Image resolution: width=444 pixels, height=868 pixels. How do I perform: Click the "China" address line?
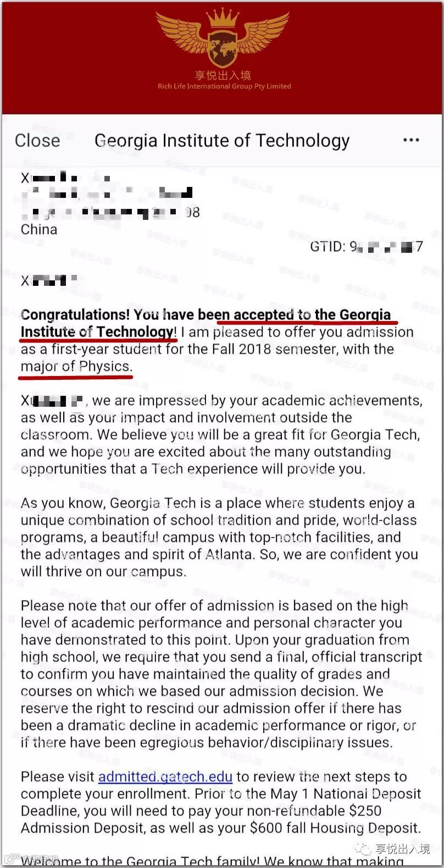[x=39, y=229]
